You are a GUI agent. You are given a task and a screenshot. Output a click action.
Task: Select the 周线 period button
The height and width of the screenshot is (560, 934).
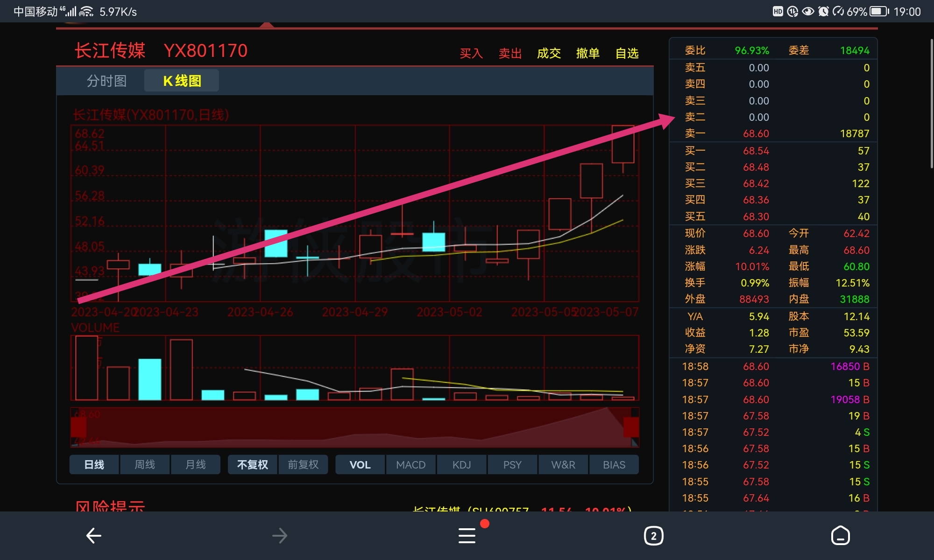[x=145, y=465]
